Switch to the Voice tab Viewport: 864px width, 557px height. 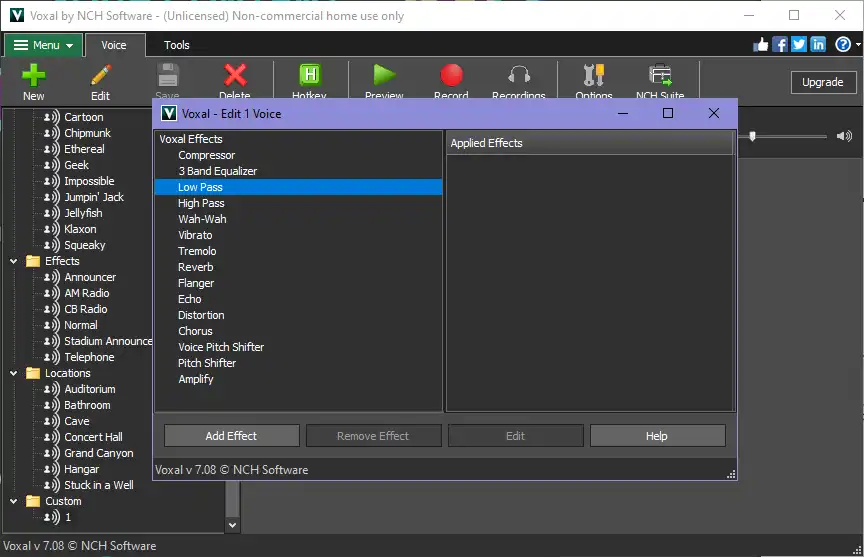[x=114, y=45]
